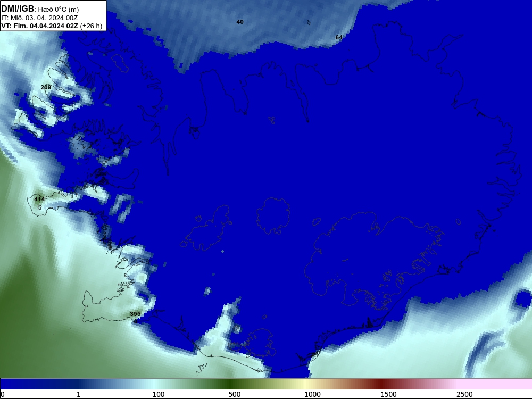The height and width of the screenshot is (399, 532).
Task: Click the map value 355
Action: pyautogui.click(x=135, y=314)
